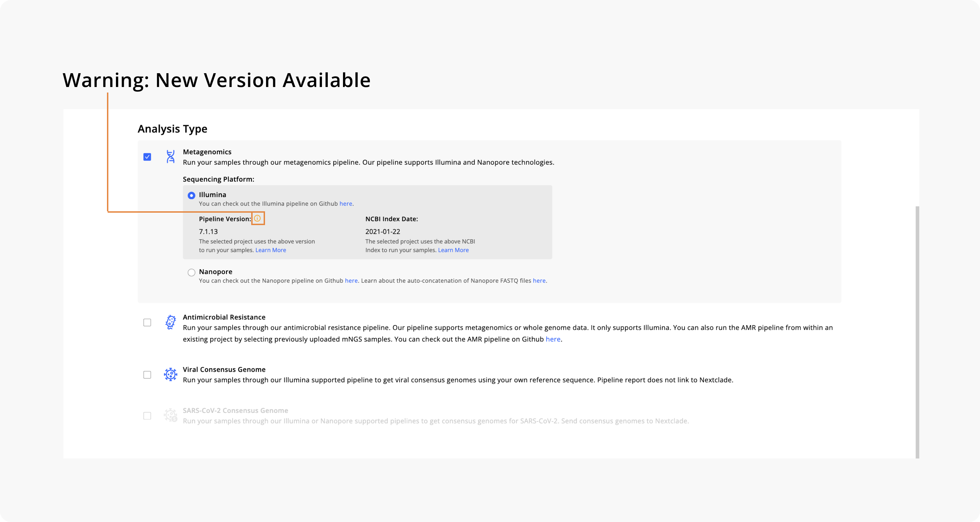The image size is (980, 522).
Task: Click the pipeline version value 7.1.13
Action: (208, 232)
